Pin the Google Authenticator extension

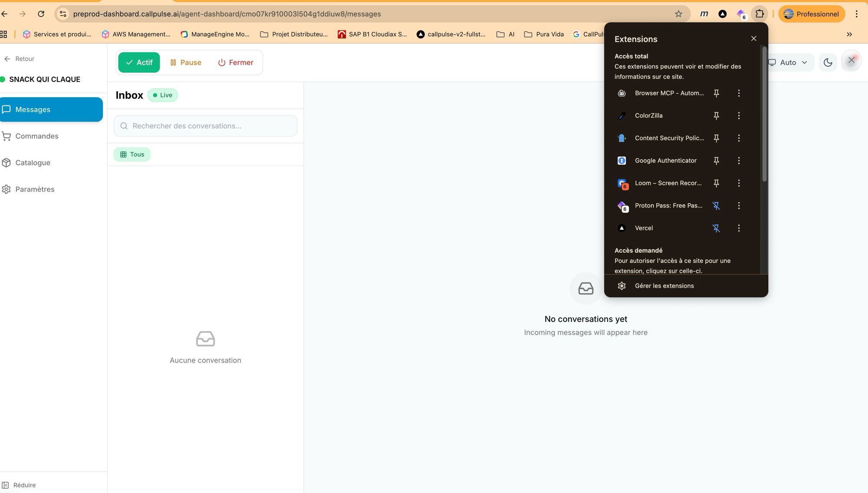tap(717, 160)
